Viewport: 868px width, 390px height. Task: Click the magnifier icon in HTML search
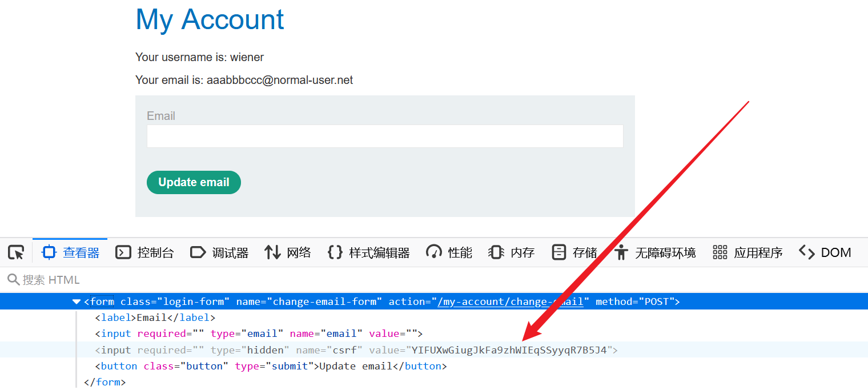13,280
